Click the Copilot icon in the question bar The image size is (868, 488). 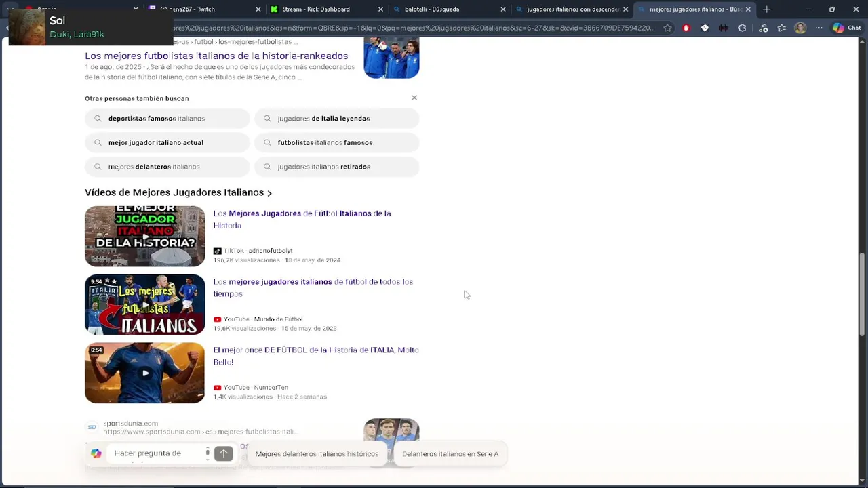(96, 453)
